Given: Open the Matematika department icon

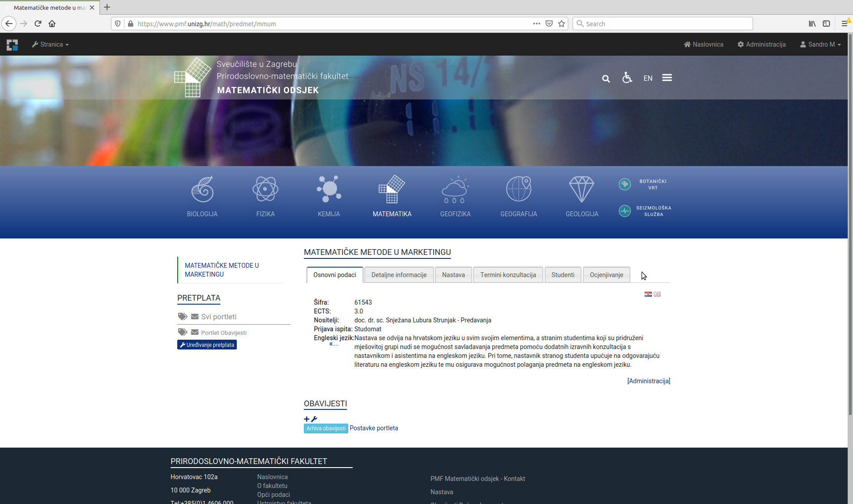Looking at the screenshot, I should coord(392,189).
